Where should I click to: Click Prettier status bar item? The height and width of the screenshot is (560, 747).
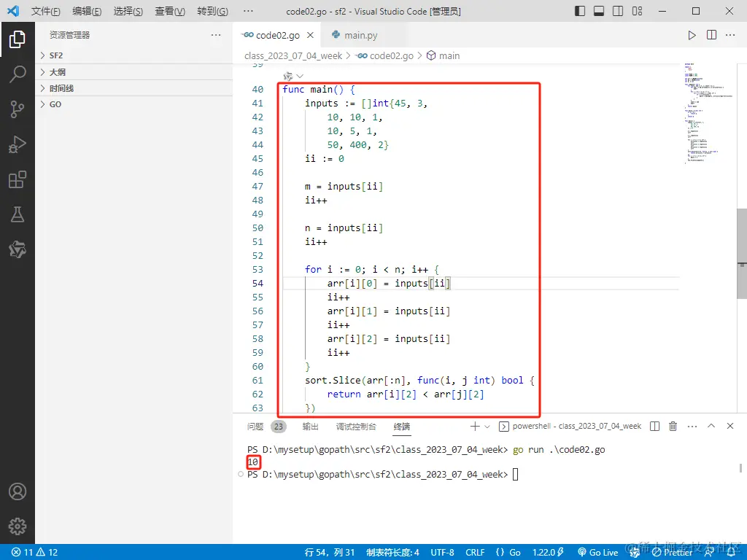point(672,553)
